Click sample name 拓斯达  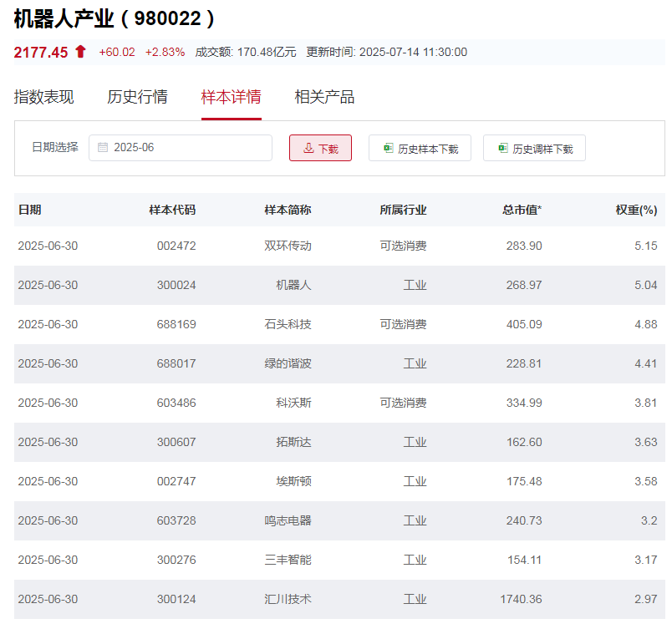293,442
